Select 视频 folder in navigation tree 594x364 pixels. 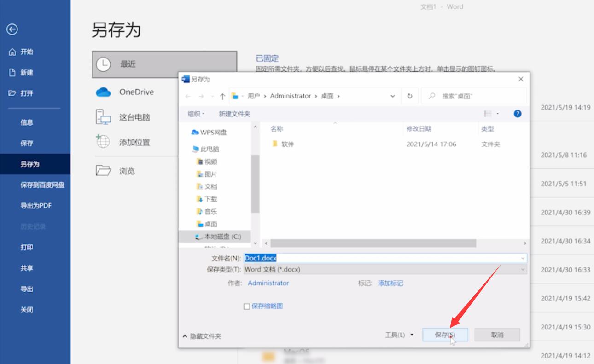207,162
